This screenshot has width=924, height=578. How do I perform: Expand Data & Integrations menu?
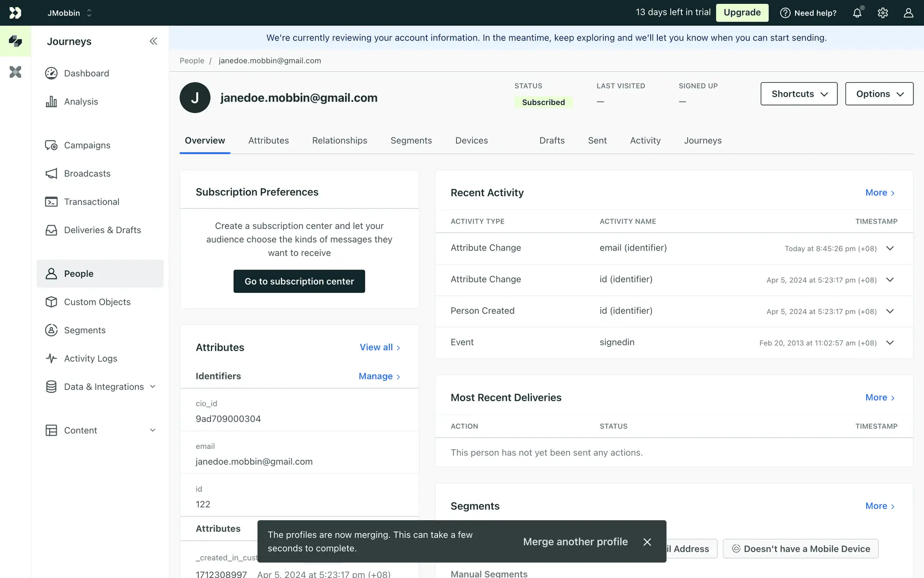pyautogui.click(x=103, y=387)
